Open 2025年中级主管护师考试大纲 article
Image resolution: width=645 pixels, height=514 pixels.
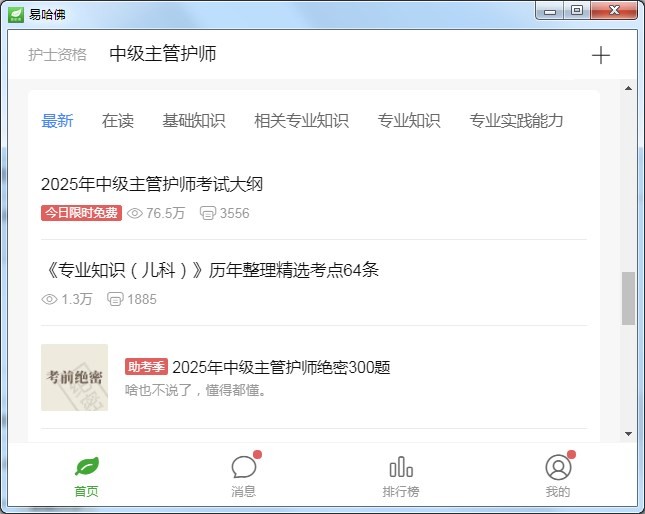[152, 184]
